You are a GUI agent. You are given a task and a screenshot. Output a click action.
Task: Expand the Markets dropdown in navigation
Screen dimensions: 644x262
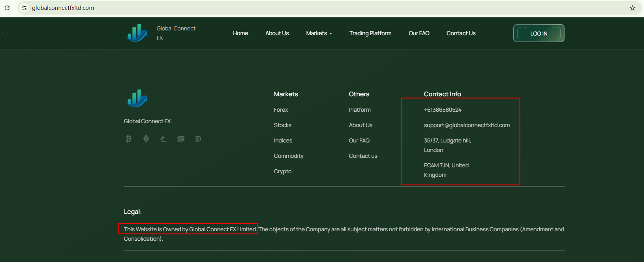(319, 34)
